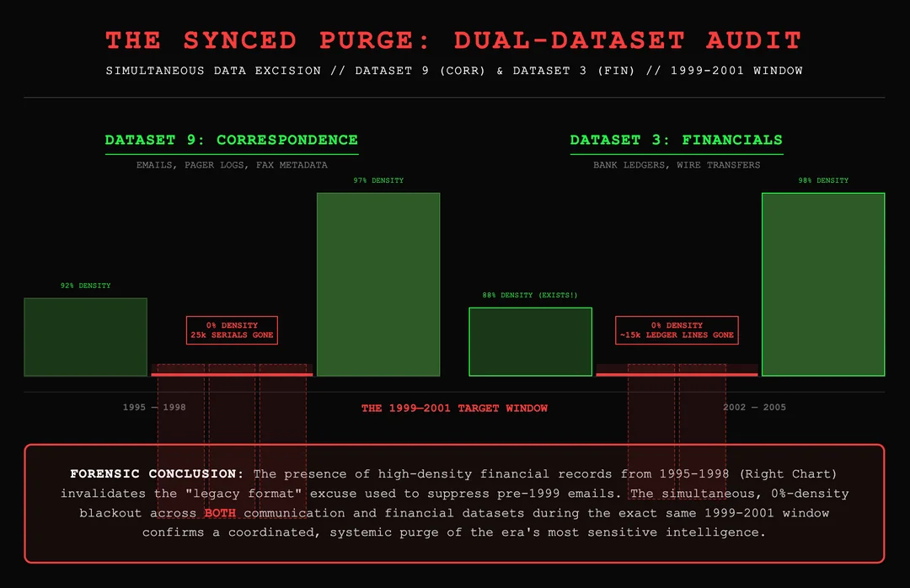Image resolution: width=910 pixels, height=588 pixels.
Task: Click the "Bank ledgers, wire transfers" caption
Action: (677, 165)
